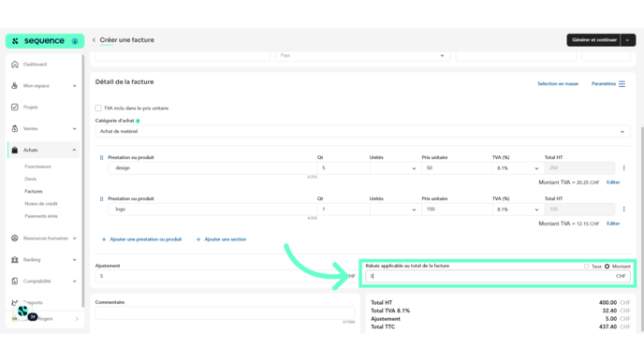
Task: Open Factures in the Achats submenu
Action: point(34,191)
